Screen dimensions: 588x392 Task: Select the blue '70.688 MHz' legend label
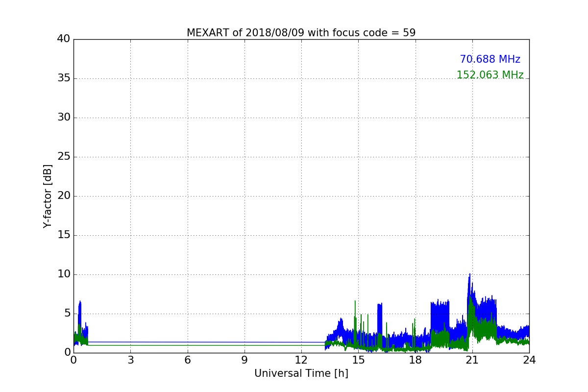point(490,59)
